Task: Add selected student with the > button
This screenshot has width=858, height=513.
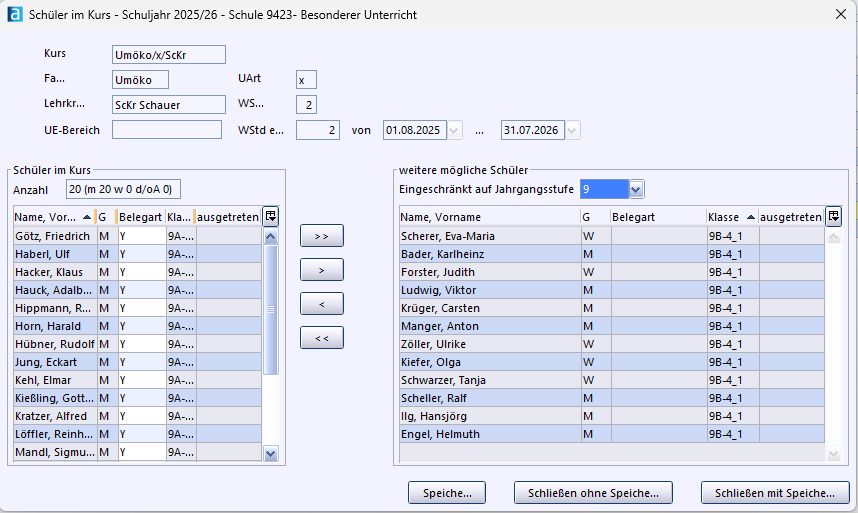Action: click(x=321, y=270)
